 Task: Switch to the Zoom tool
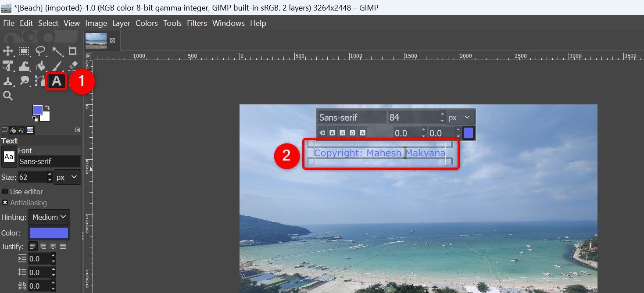tap(8, 96)
